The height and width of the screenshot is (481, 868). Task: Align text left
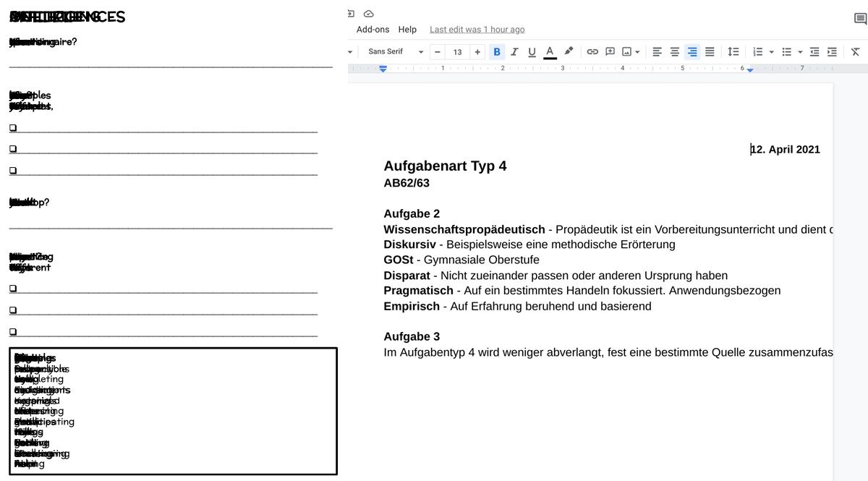657,51
